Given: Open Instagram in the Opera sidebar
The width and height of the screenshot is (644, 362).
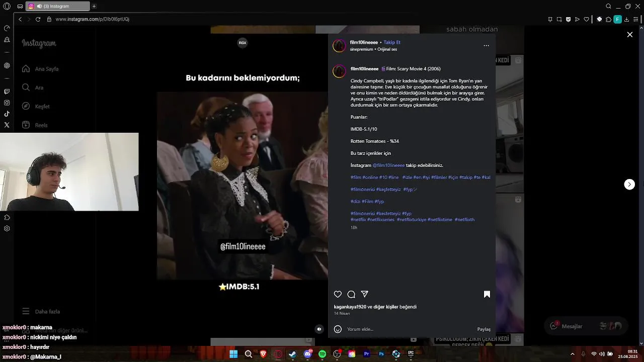Looking at the screenshot, I should tap(7, 103).
